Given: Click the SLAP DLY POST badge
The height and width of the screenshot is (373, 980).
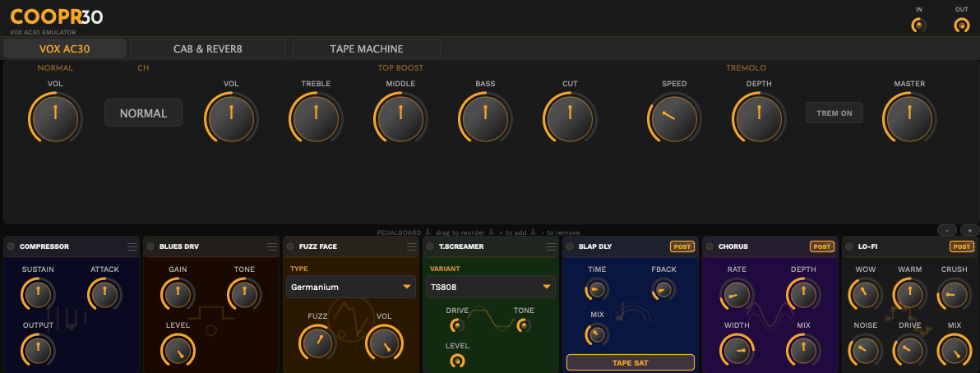Looking at the screenshot, I should coord(682,246).
